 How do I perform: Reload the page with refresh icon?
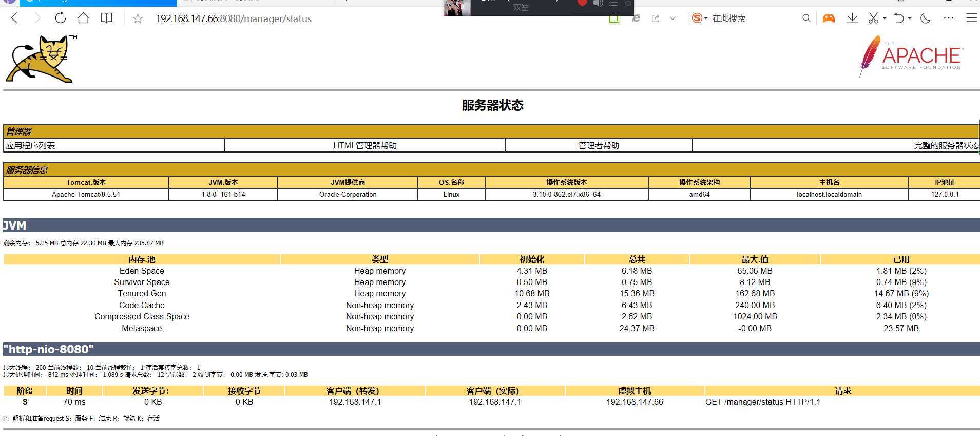point(61,18)
